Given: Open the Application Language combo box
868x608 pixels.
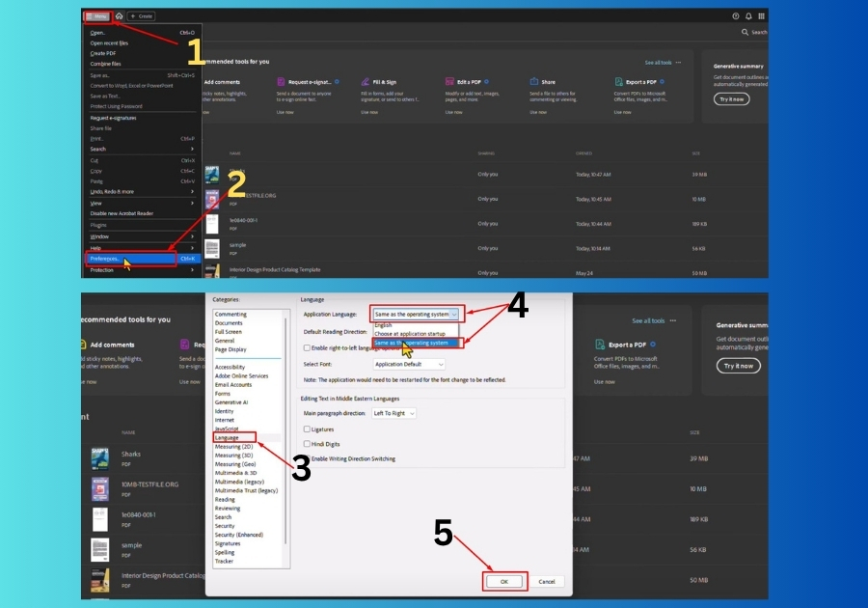Looking at the screenshot, I should coord(416,314).
